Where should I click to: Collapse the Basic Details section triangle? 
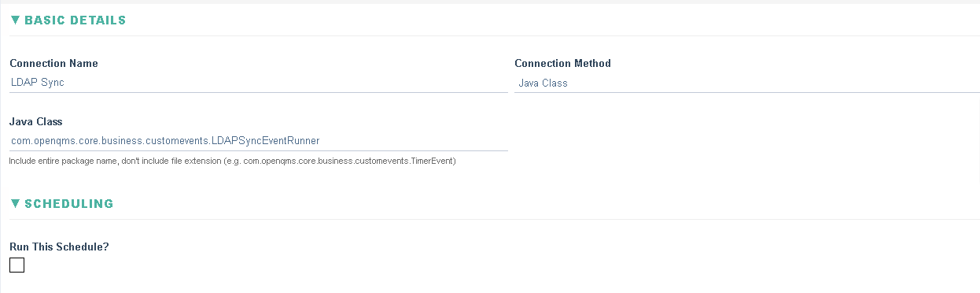pyautogui.click(x=15, y=20)
